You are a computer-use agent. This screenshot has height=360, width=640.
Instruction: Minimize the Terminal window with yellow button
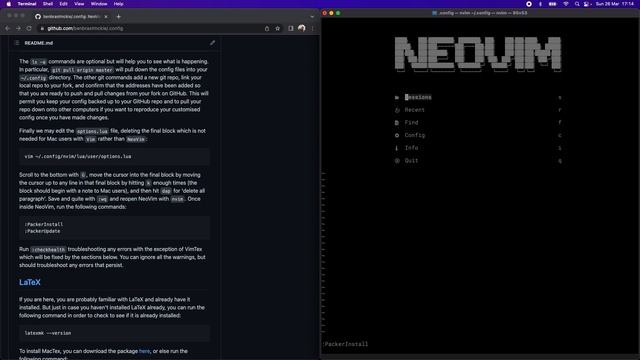[x=331, y=13]
